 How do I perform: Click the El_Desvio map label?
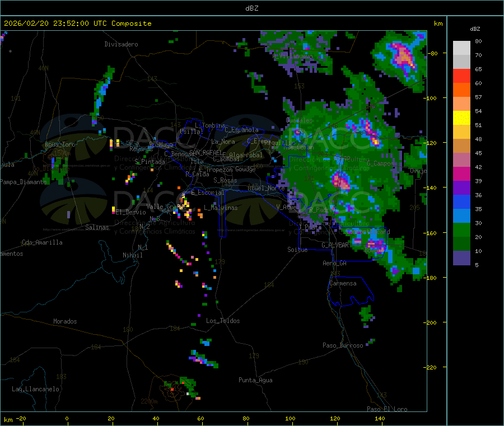tap(130, 212)
